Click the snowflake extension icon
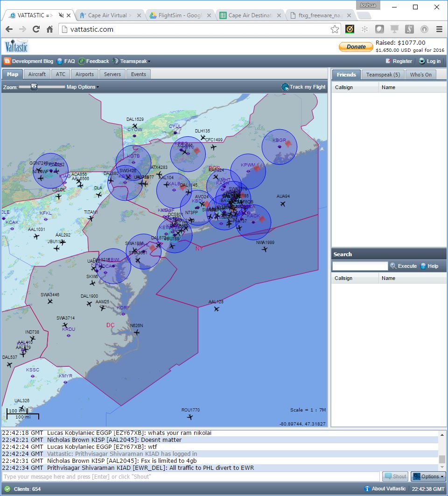Image resolution: width=448 pixels, height=496 pixels. click(364, 29)
